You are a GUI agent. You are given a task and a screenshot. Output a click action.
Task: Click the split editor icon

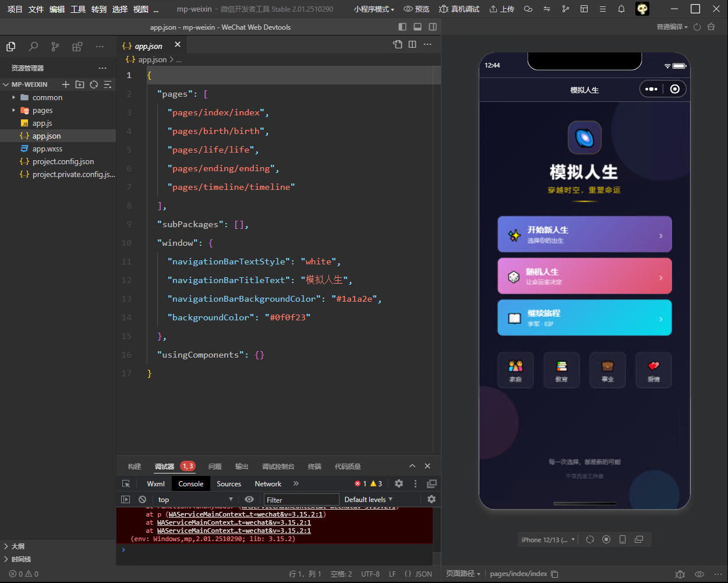(x=412, y=44)
